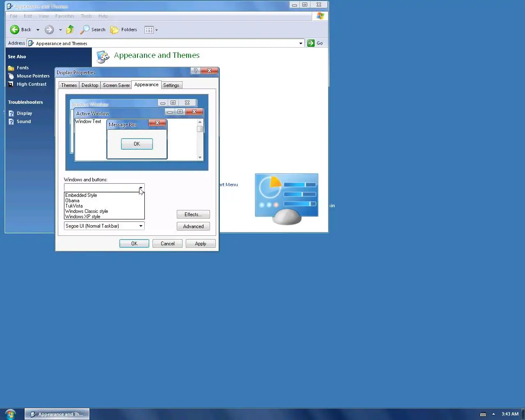The height and width of the screenshot is (420, 525).
Task: Click OK in Display Properties dialog
Action: (134, 244)
